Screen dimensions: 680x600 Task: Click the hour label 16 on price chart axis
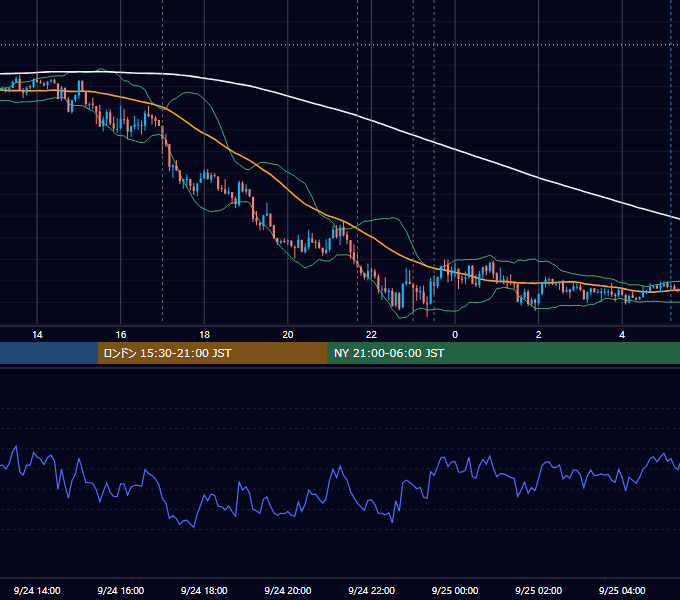(x=121, y=335)
